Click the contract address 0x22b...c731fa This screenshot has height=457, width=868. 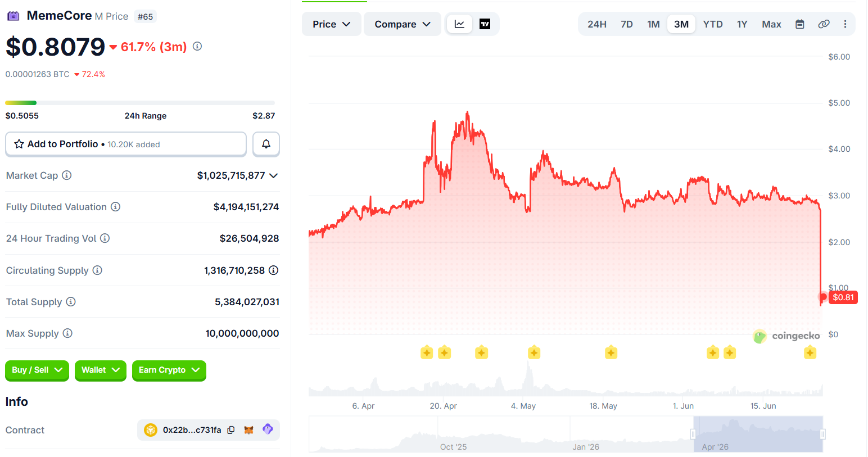click(x=192, y=430)
